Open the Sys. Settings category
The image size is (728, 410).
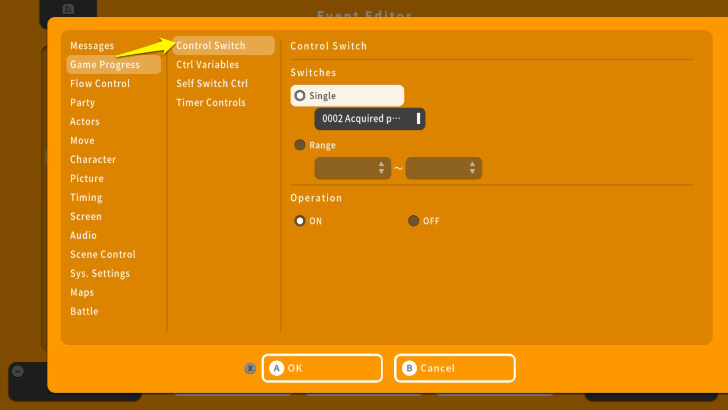pyautogui.click(x=100, y=273)
